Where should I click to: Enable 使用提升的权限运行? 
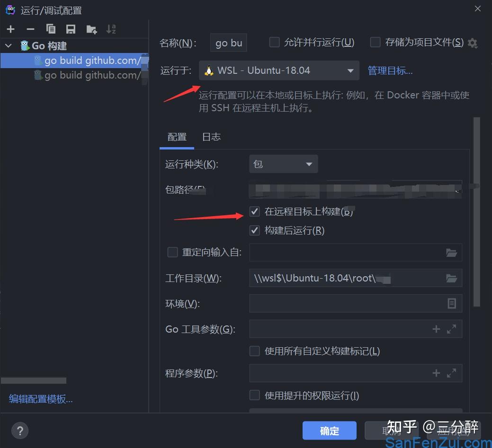coord(254,395)
